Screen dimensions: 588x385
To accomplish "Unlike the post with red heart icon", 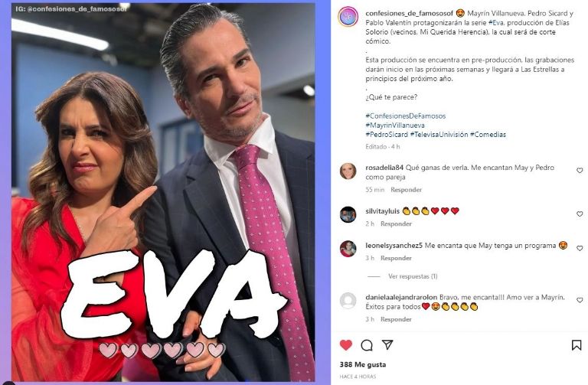I will (346, 344).
